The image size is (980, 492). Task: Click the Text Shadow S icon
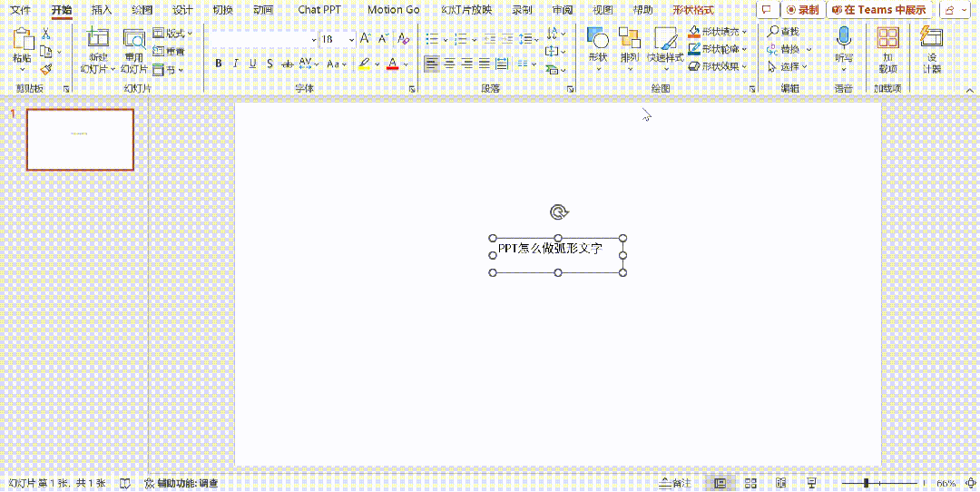[x=270, y=64]
